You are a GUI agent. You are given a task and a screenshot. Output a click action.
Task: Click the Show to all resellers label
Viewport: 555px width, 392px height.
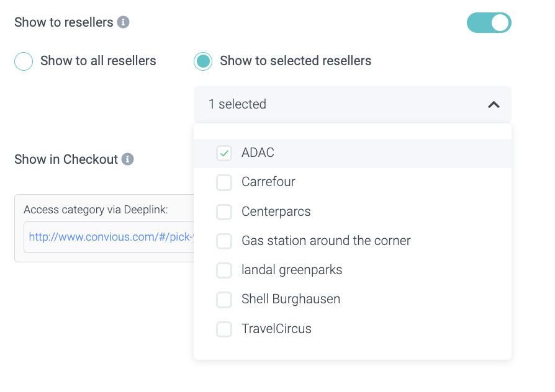point(98,61)
